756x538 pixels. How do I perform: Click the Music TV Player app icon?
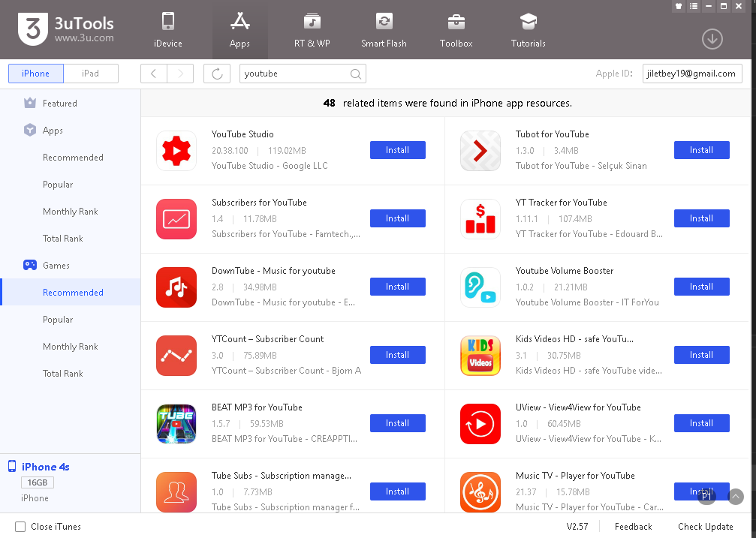tap(480, 492)
